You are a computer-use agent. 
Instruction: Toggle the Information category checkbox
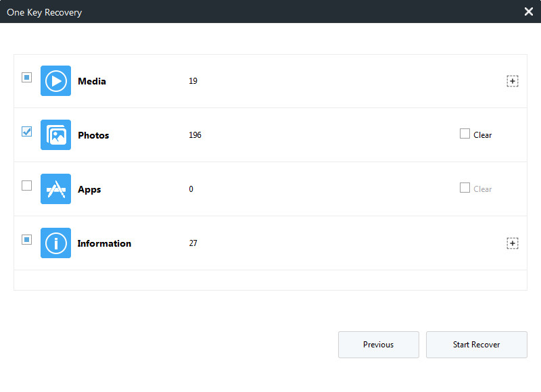pos(26,240)
